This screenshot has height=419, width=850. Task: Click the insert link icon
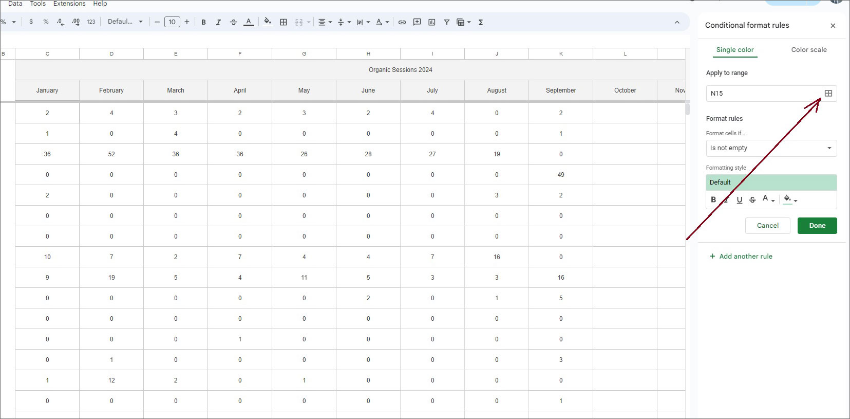point(402,21)
